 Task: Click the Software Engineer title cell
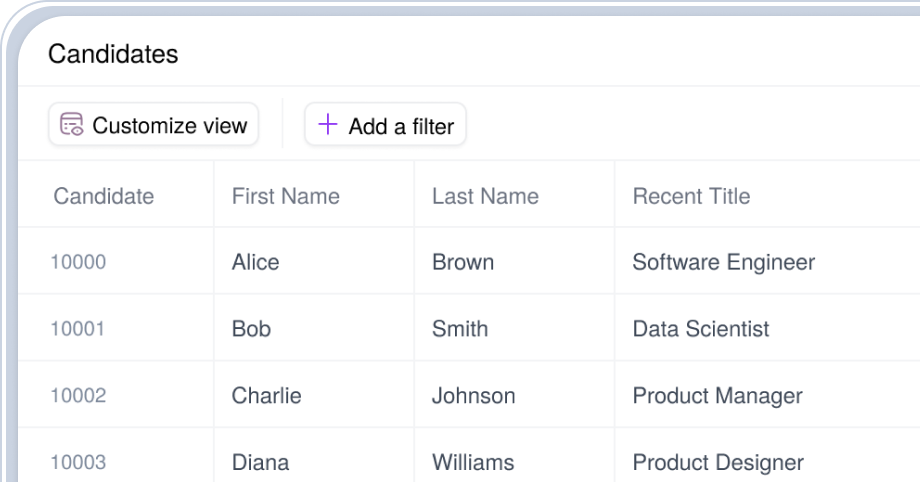pos(723,262)
